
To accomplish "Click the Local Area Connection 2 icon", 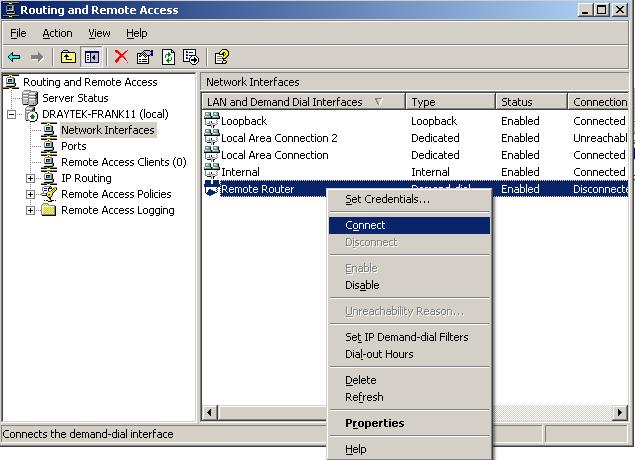I will tap(212, 137).
